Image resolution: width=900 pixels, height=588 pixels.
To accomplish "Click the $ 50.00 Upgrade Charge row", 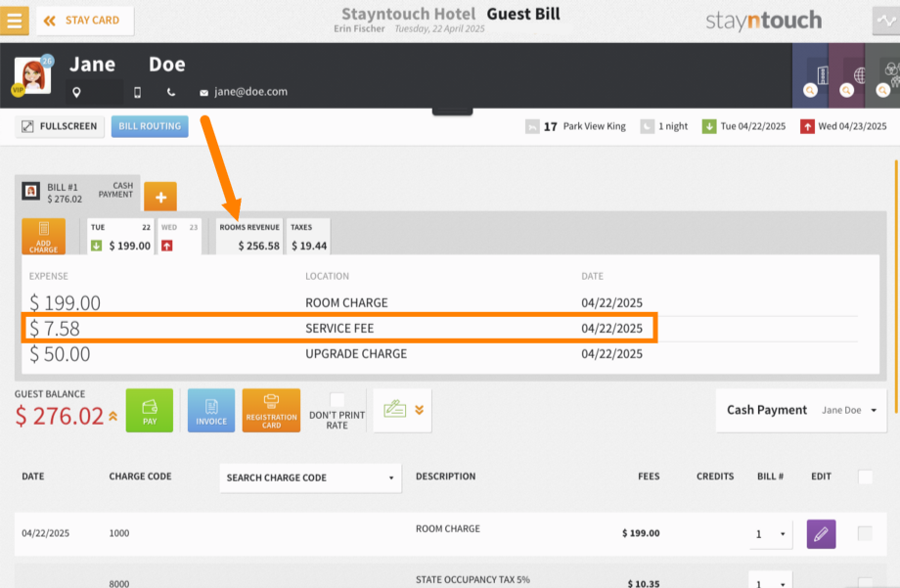I will [443, 354].
